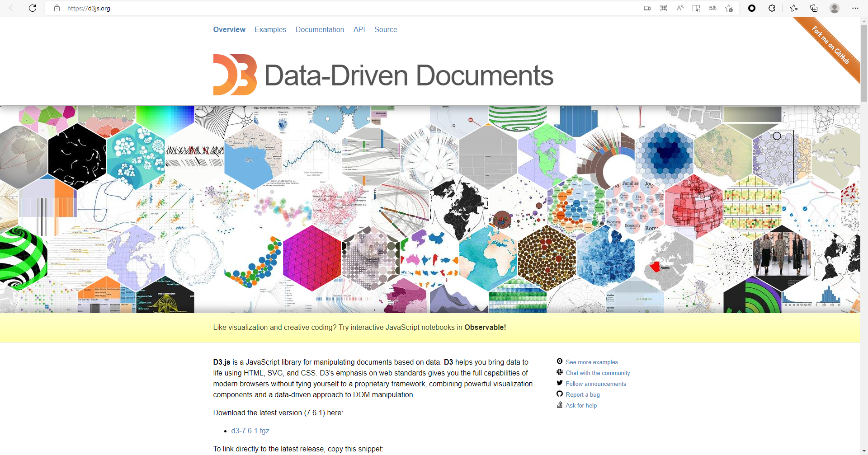The width and height of the screenshot is (868, 455).
Task: Click the Fork me on GitHub ribbon
Action: coord(830,45)
